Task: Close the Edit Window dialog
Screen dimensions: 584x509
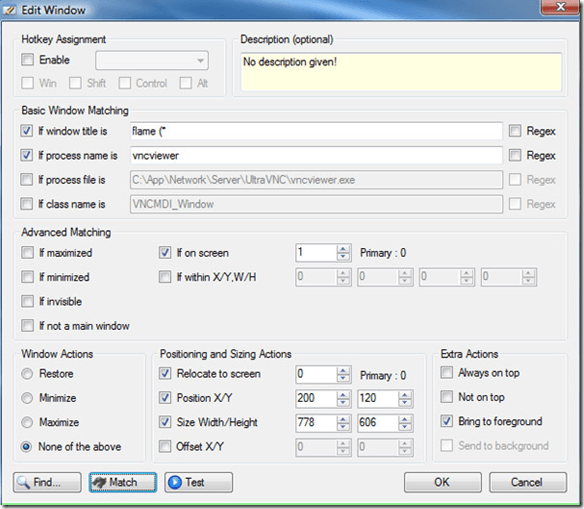Action: pos(560,7)
